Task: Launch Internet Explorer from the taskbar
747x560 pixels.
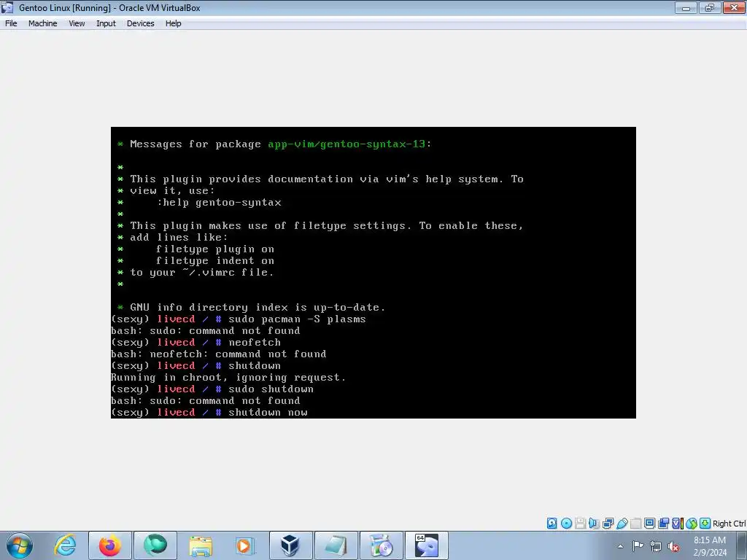Action: [65, 545]
